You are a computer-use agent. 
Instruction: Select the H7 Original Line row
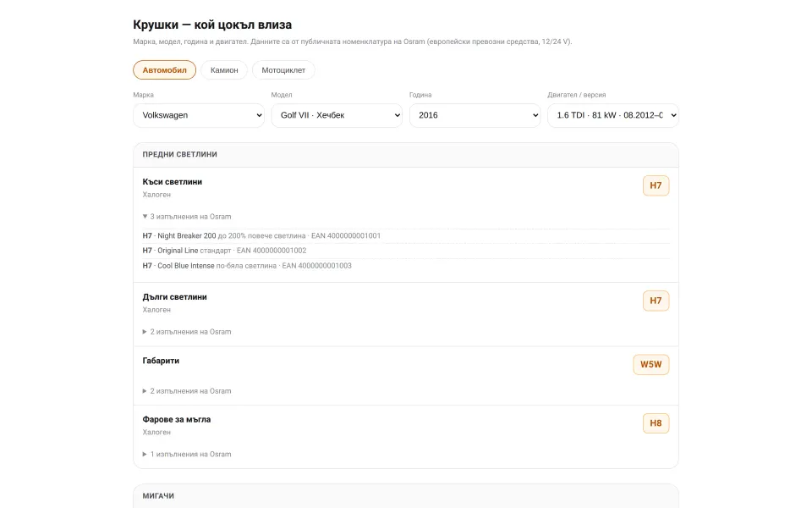click(406, 251)
